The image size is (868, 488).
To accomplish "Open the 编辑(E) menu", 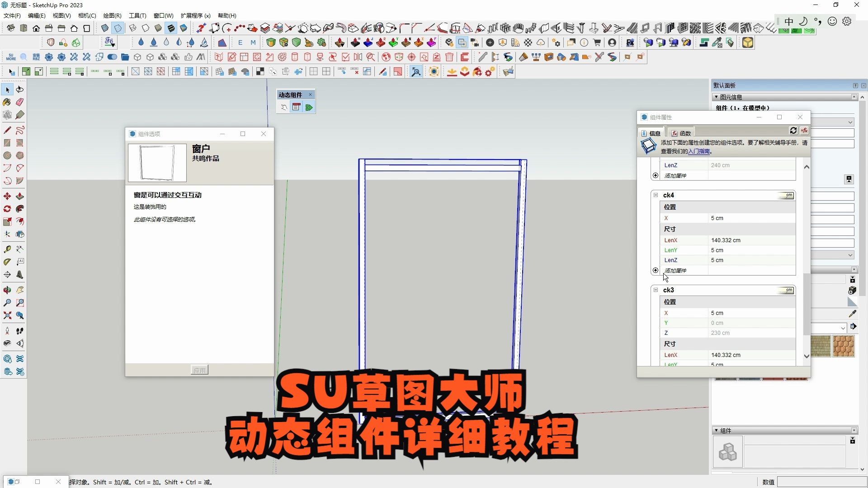I will (x=37, y=15).
